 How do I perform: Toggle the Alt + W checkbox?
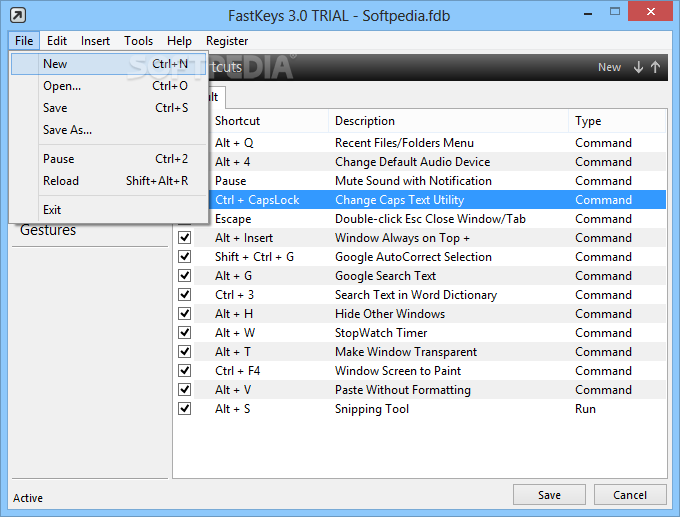coord(184,333)
